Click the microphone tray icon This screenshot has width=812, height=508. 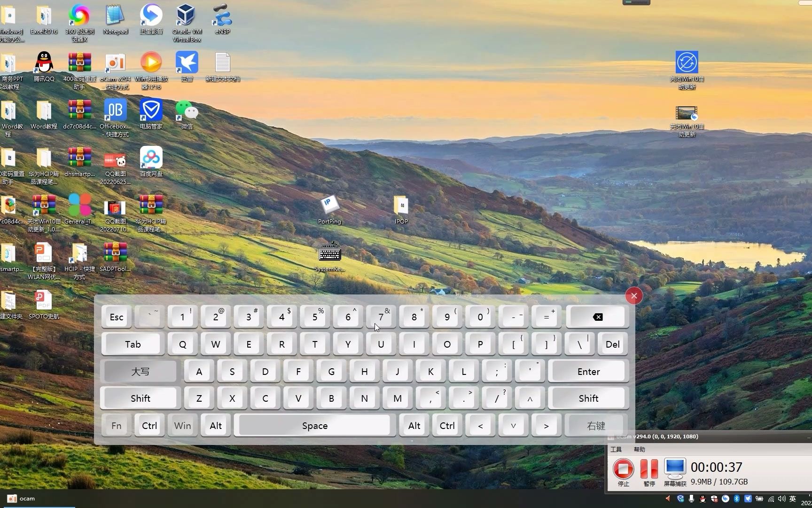coord(691,499)
